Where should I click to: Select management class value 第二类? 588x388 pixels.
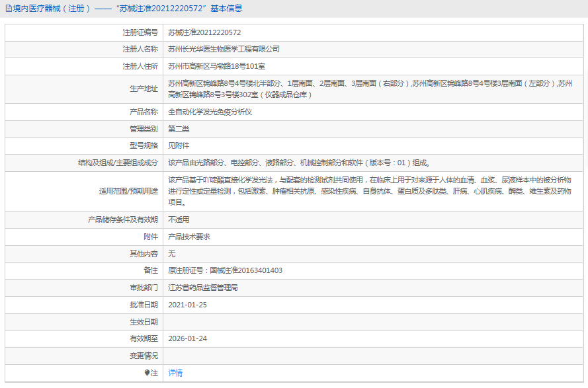(179, 129)
